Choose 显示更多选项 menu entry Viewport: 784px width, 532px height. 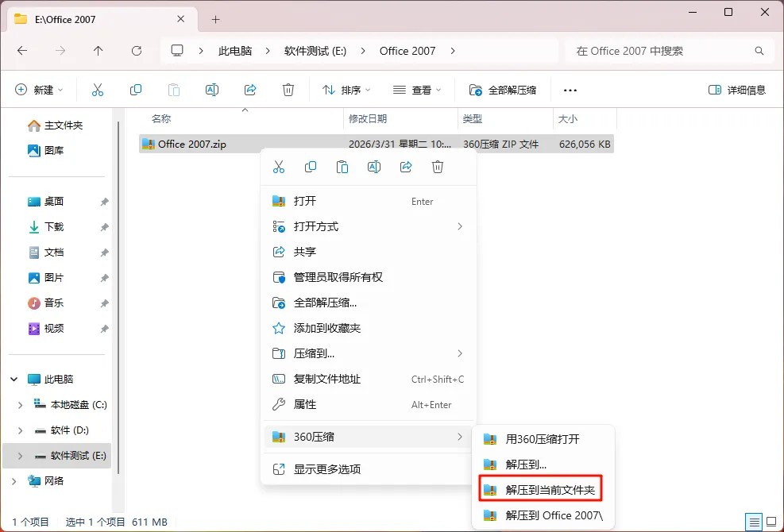point(369,469)
